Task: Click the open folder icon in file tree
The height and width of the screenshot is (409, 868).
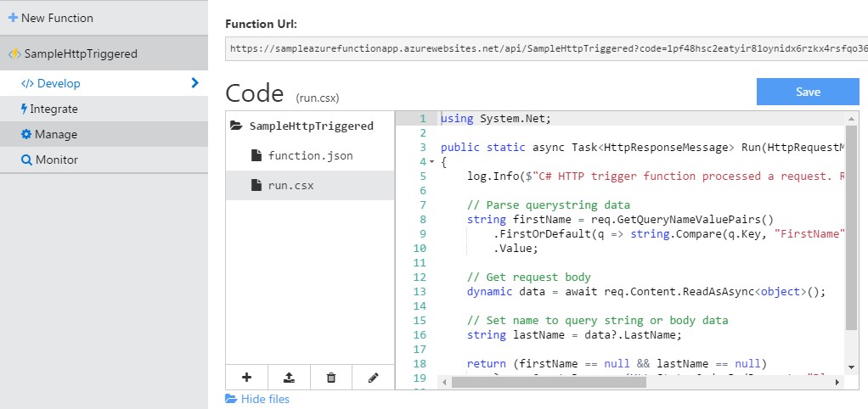Action: click(236, 126)
